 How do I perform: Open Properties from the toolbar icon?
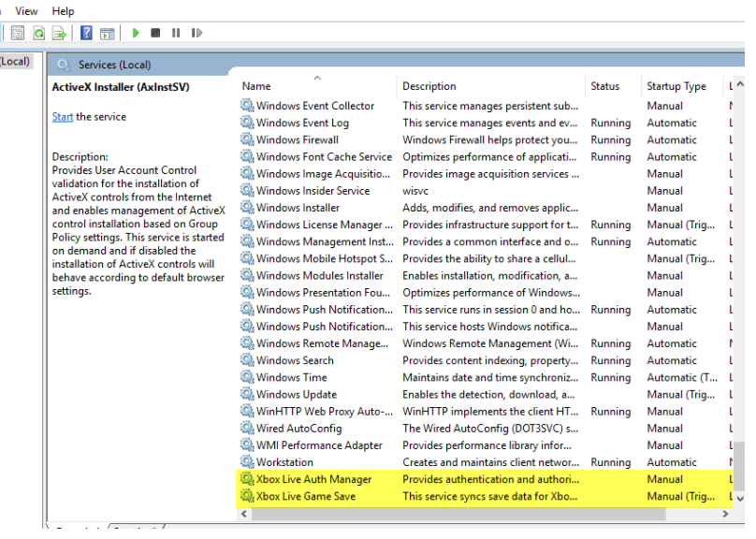[x=18, y=33]
